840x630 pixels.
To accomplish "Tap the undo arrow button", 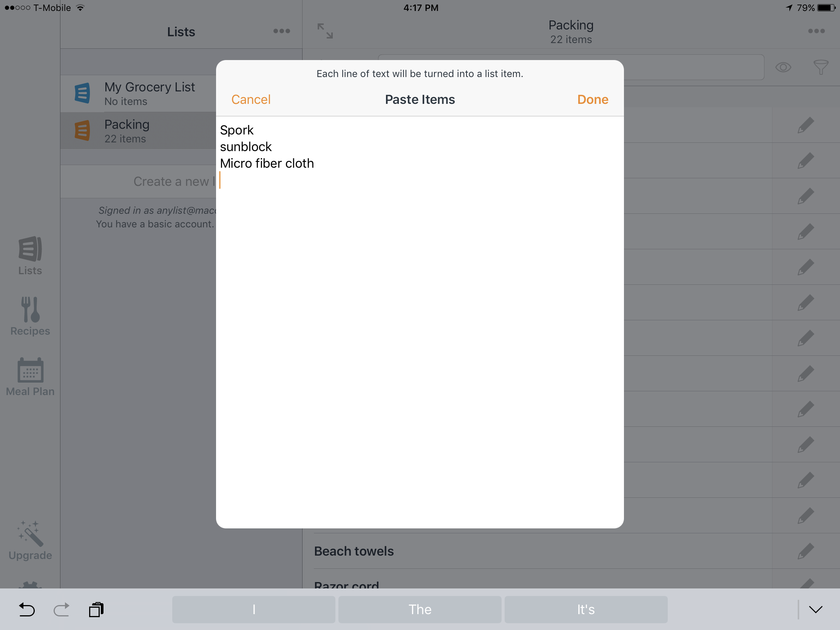I will click(26, 610).
